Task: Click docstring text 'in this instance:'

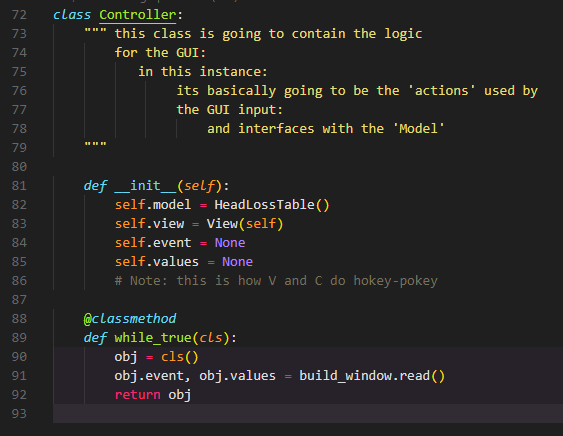Action: point(203,72)
